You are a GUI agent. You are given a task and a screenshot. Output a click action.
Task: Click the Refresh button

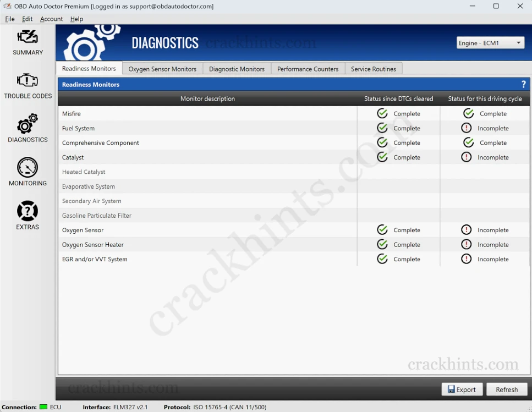pyautogui.click(x=507, y=389)
